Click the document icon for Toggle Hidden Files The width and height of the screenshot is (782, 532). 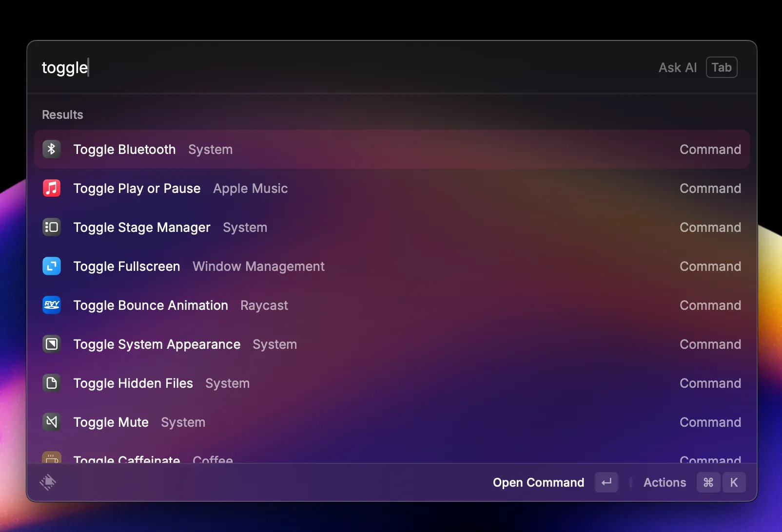point(51,383)
